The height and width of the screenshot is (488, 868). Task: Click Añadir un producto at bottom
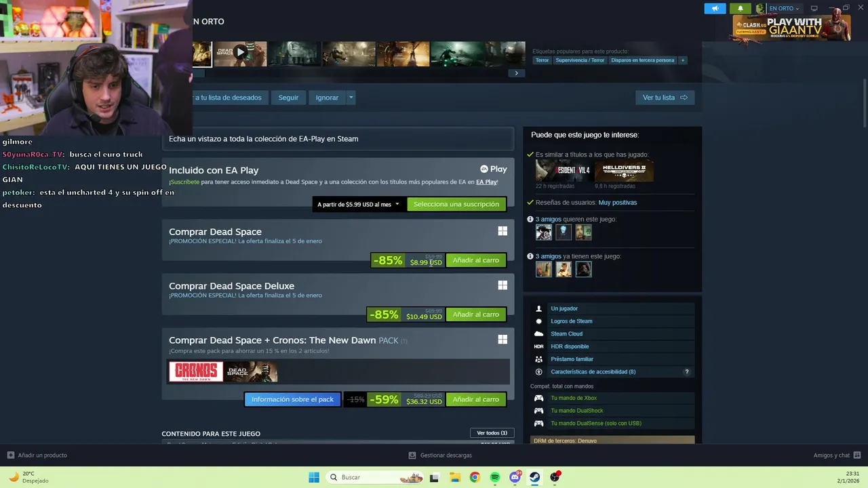click(x=37, y=455)
